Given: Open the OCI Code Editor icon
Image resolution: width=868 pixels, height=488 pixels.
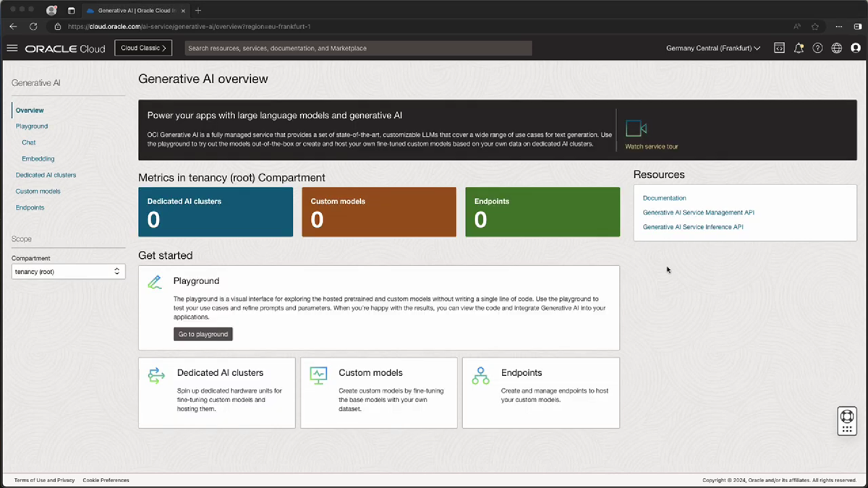Looking at the screenshot, I should [779, 48].
